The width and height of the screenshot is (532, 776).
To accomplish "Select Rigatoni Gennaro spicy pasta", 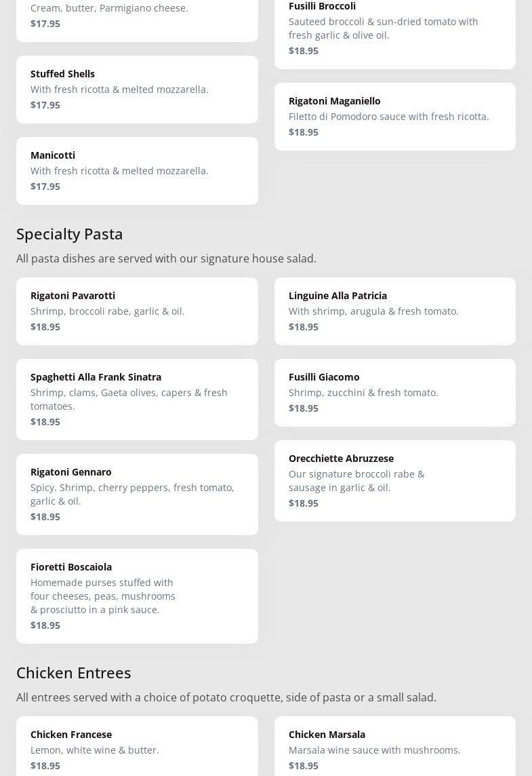I will 137,494.
